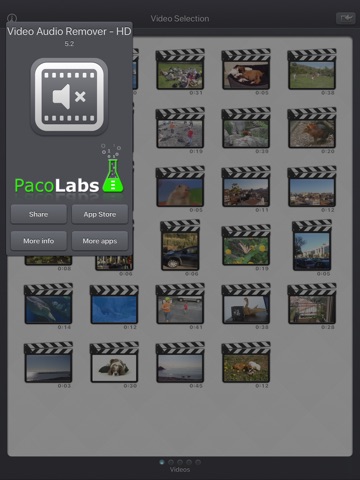
Task: Click the PacoLabs flask logo
Action: tap(69, 169)
